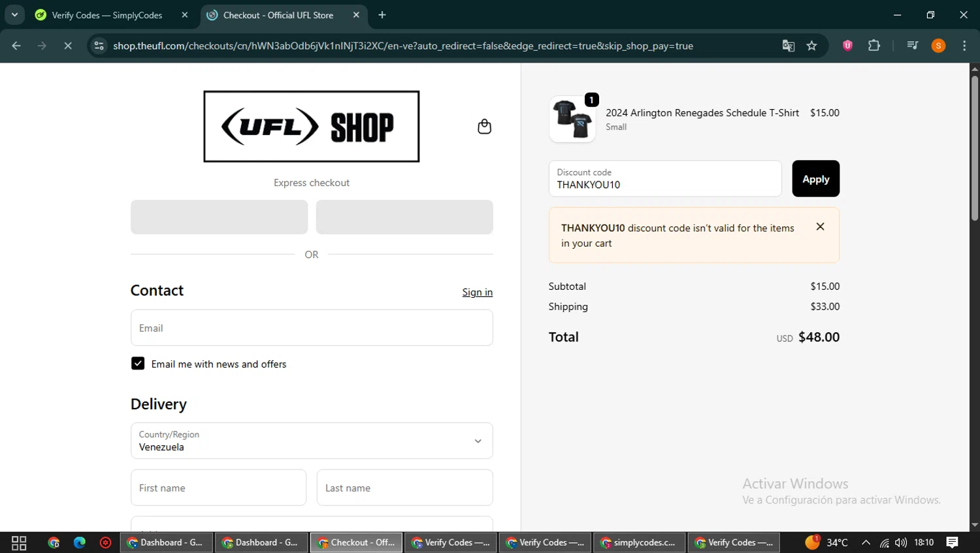Launch Chrome from the pinned taskbar icon
Screen dimensions: 980x553
point(54,543)
